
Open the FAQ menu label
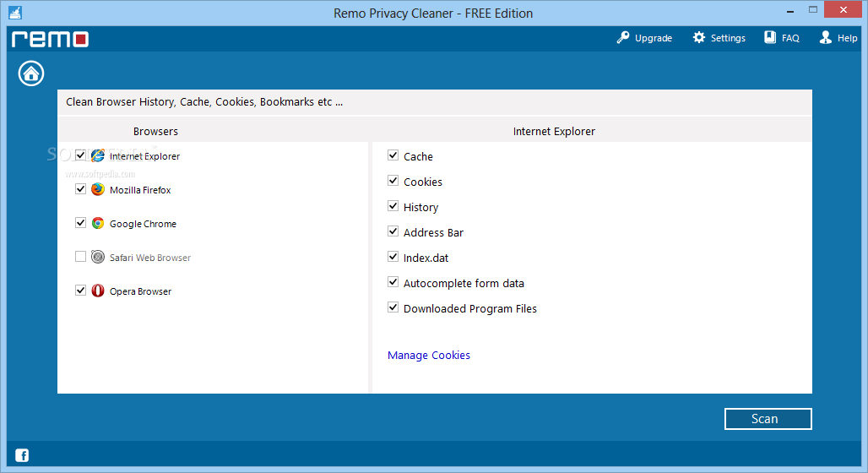pos(790,38)
